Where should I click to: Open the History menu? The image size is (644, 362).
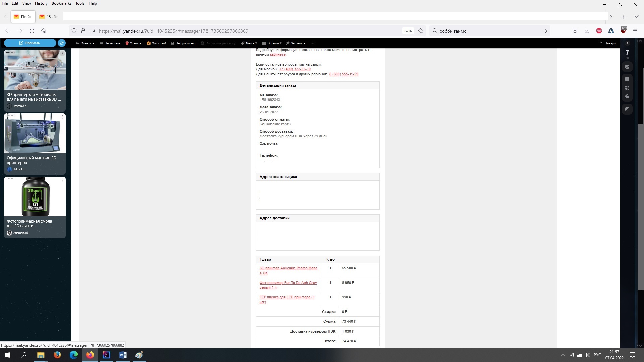click(x=41, y=3)
